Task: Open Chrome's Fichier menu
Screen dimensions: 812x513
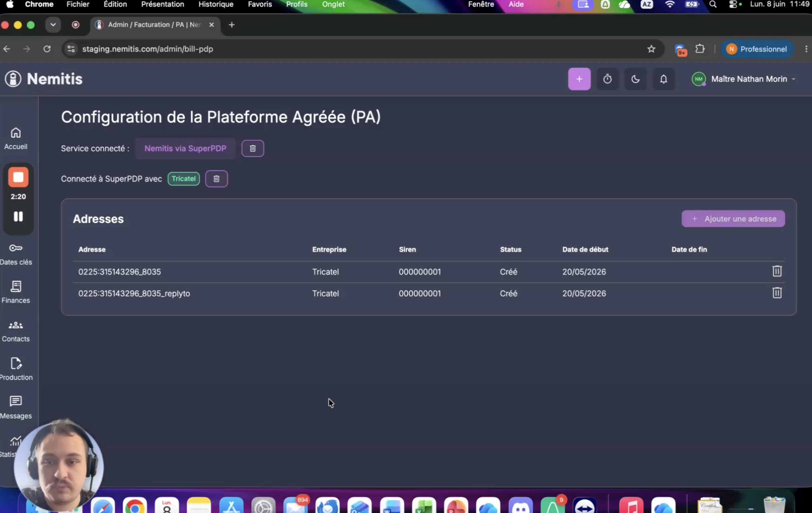Action: click(78, 4)
